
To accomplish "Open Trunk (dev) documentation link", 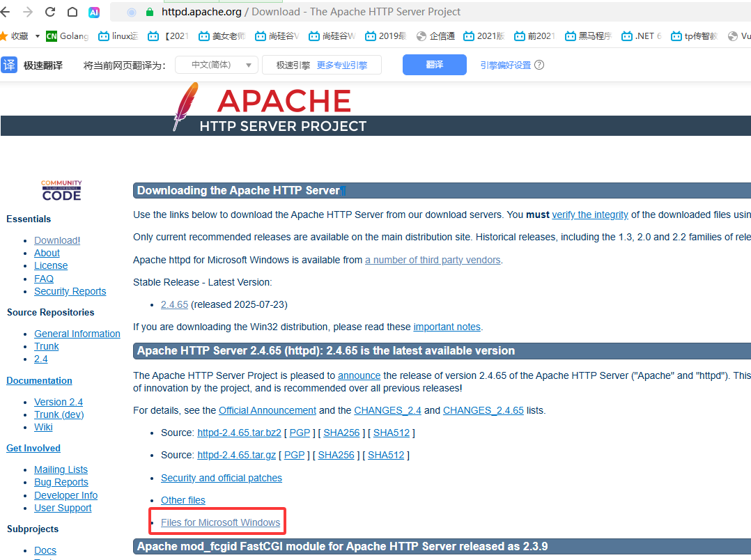I will (59, 414).
